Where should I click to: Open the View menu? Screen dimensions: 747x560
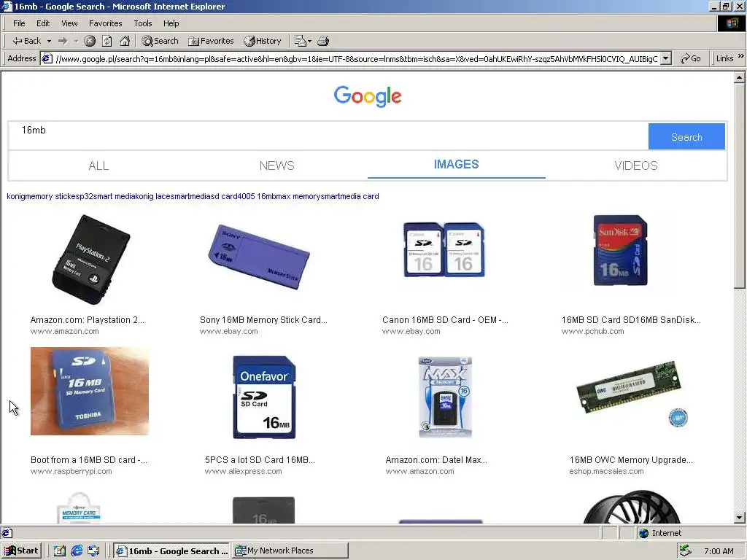point(69,23)
